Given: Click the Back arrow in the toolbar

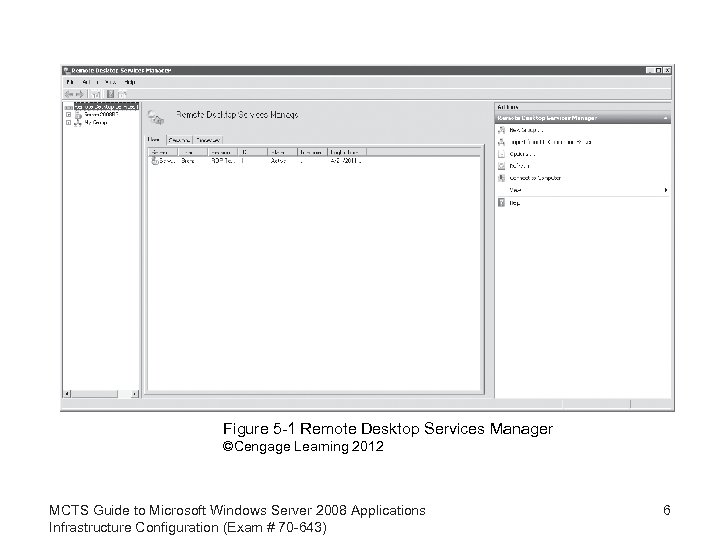Looking at the screenshot, I should pos(69,94).
